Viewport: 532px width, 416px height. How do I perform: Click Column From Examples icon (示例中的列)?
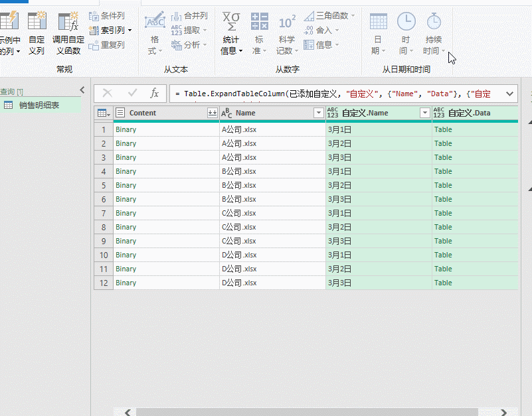pos(9,21)
